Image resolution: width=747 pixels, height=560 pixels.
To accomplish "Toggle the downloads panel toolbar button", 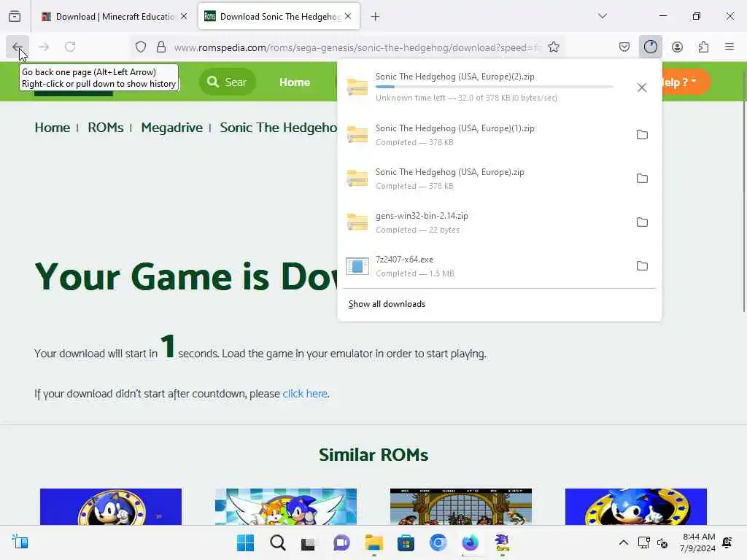I will [x=650, y=47].
